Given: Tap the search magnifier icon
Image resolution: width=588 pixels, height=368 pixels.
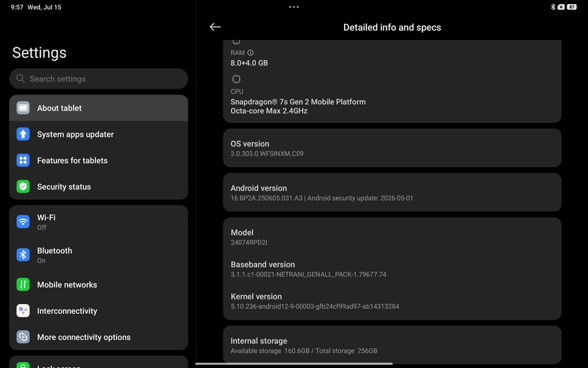Looking at the screenshot, I should pyautogui.click(x=21, y=78).
